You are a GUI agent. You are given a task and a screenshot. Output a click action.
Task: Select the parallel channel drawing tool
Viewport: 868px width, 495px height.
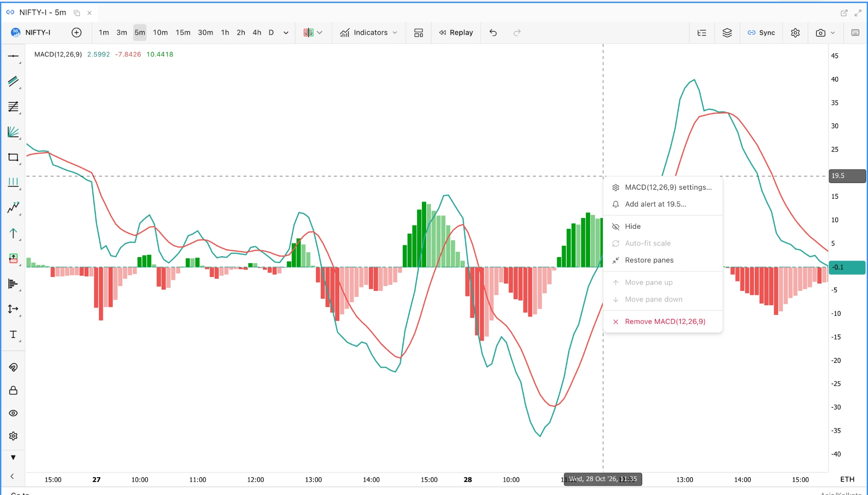(x=13, y=81)
